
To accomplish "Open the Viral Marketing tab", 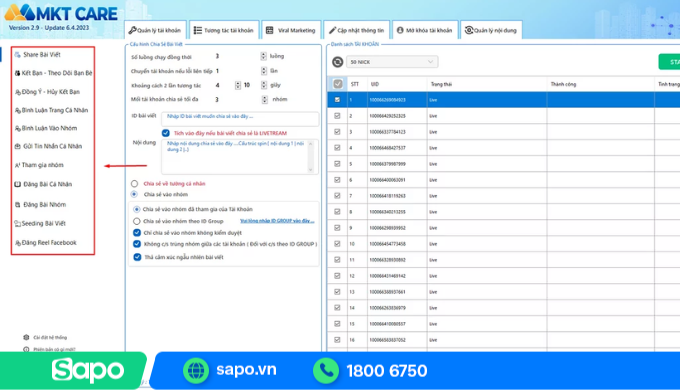I will coord(291,30).
